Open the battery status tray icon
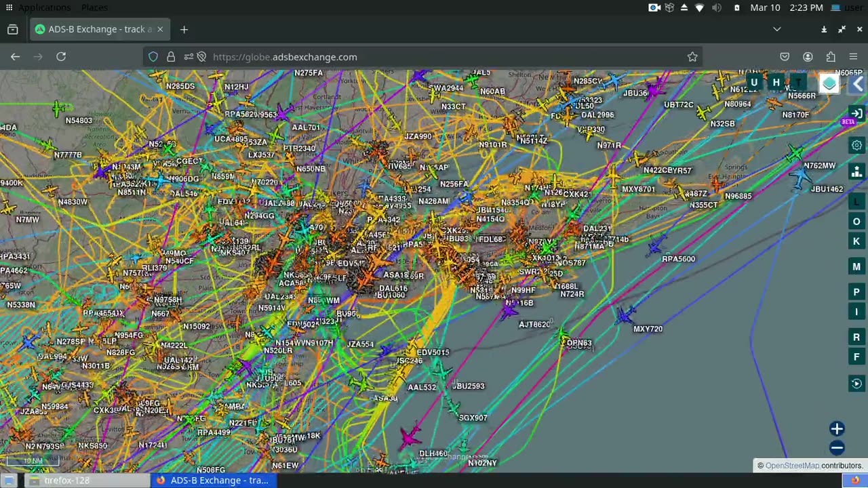Viewport: 868px width, 488px height. [736, 7]
